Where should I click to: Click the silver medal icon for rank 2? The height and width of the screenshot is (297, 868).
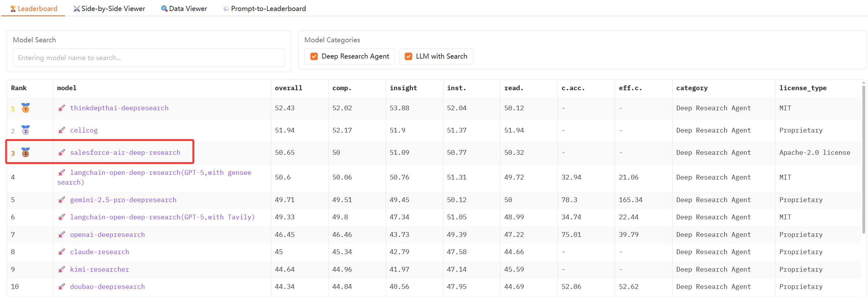click(26, 130)
